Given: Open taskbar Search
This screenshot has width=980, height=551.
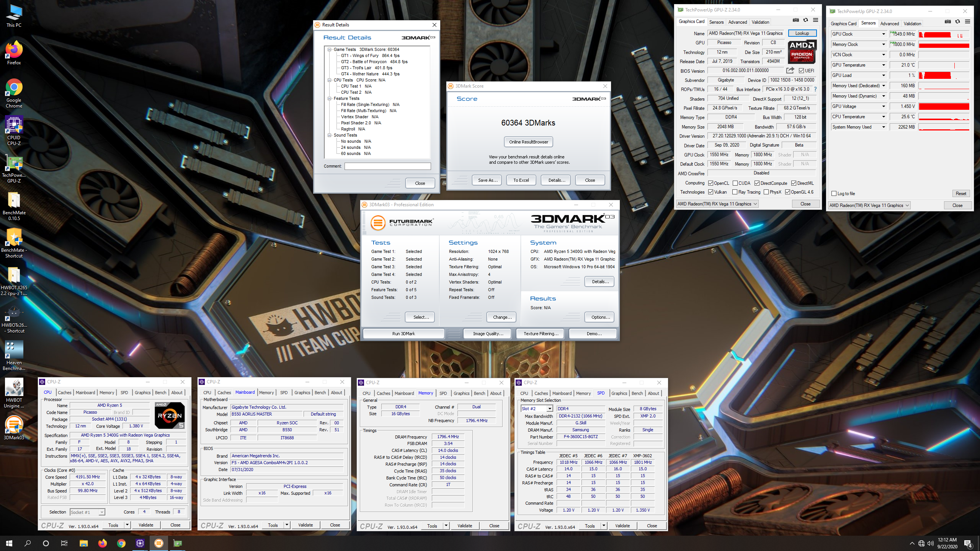Looking at the screenshot, I should pyautogui.click(x=28, y=543).
